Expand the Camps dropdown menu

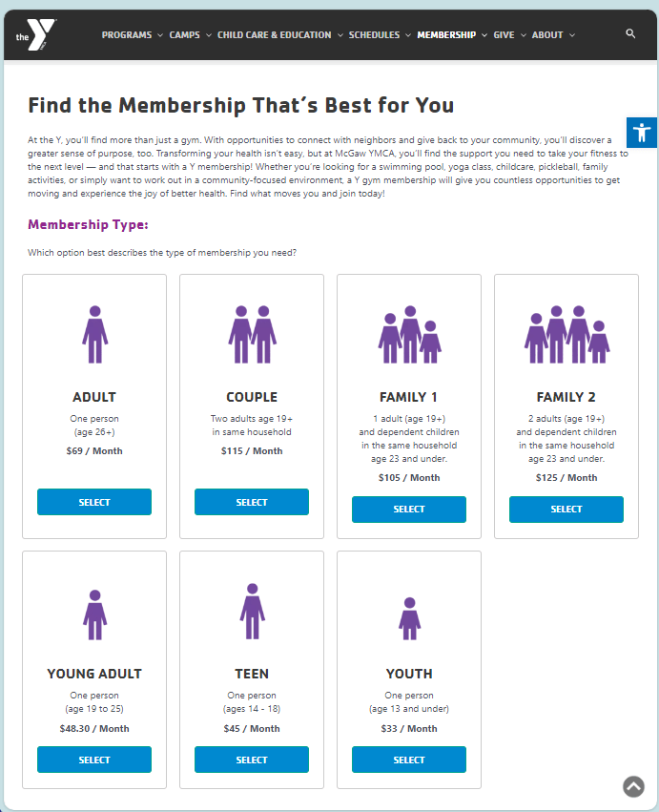coord(189,35)
